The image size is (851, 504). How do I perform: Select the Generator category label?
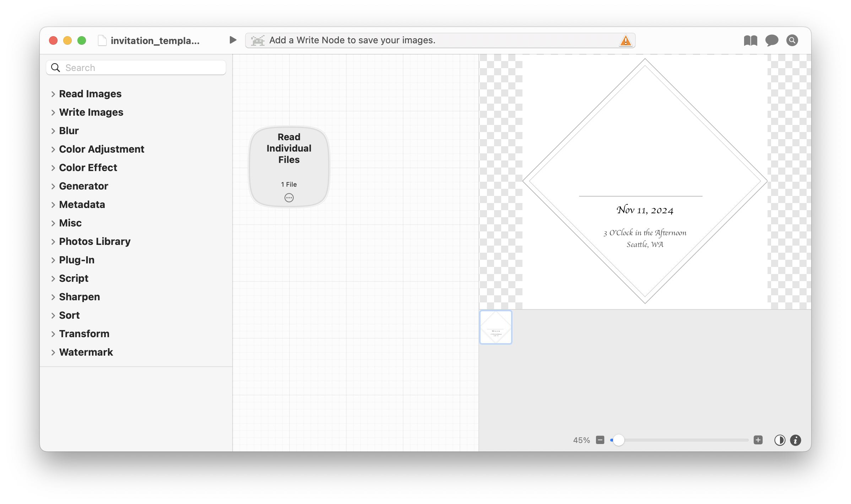point(83,186)
